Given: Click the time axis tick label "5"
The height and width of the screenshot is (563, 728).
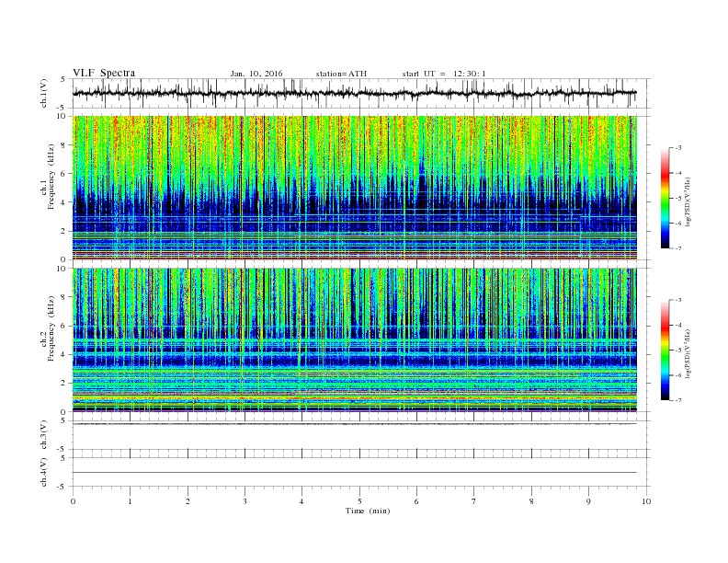Looking at the screenshot, I should coord(359,501).
